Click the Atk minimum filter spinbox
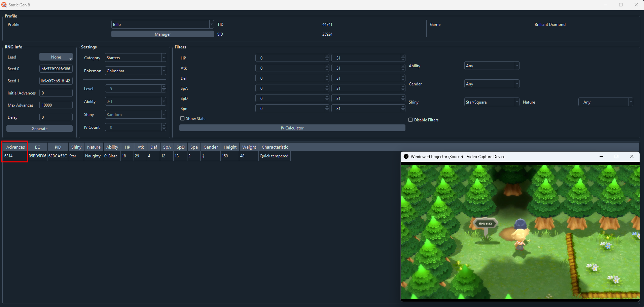644x307 pixels. [x=292, y=68]
